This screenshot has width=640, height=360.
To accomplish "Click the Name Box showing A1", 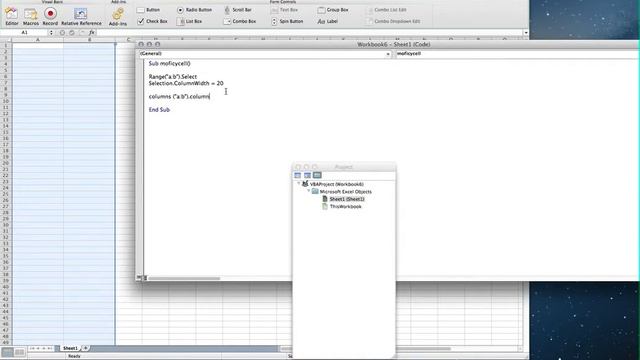I will [x=24, y=33].
